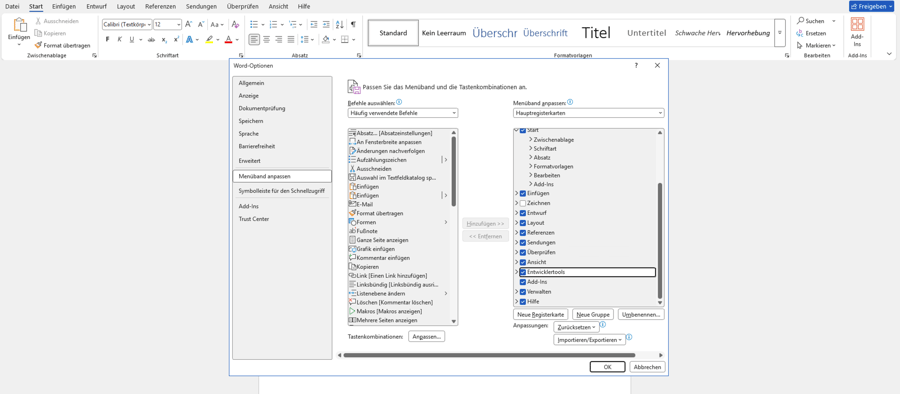Open Zurücksetzen dropdown button
900x394 pixels.
pos(576,327)
